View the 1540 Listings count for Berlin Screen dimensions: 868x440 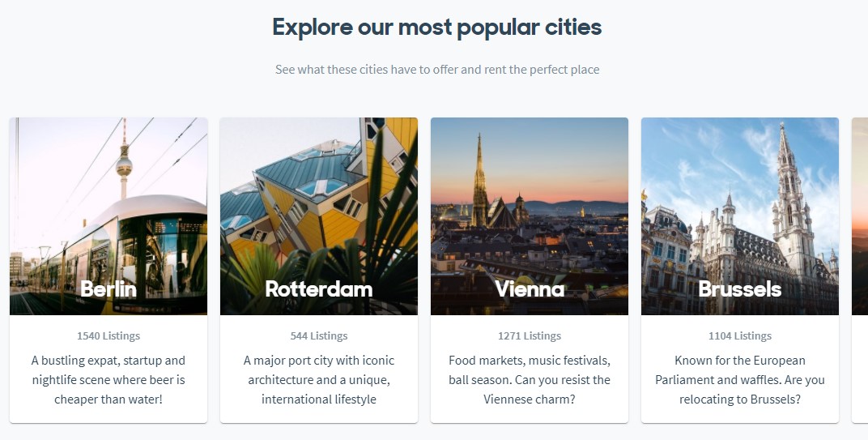click(108, 335)
